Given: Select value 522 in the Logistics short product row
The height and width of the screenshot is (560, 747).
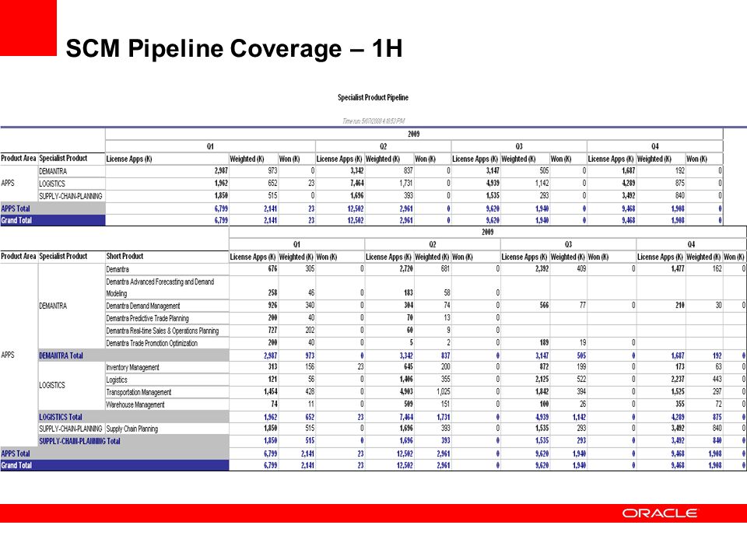Looking at the screenshot, I should pos(581,379).
